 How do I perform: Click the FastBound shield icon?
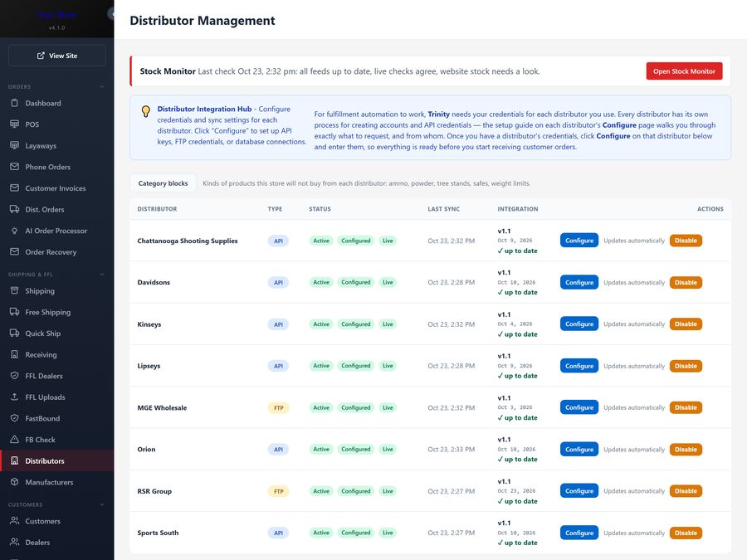pyautogui.click(x=14, y=418)
